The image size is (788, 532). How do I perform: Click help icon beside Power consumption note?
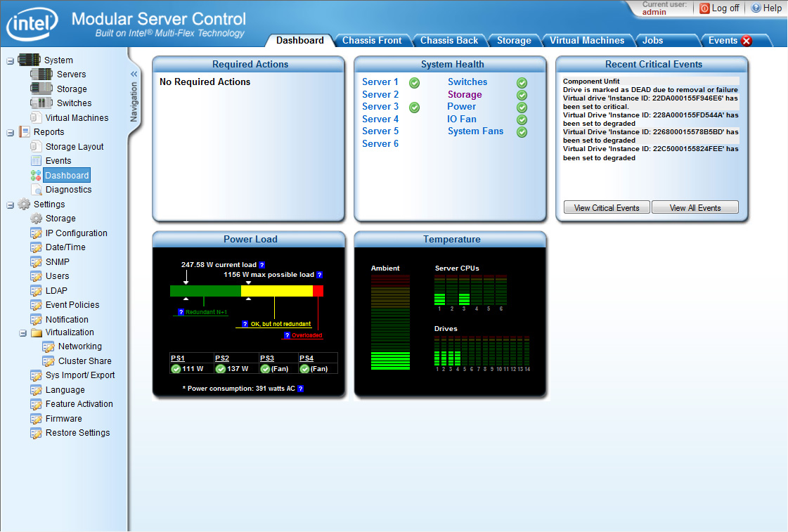[x=301, y=389]
